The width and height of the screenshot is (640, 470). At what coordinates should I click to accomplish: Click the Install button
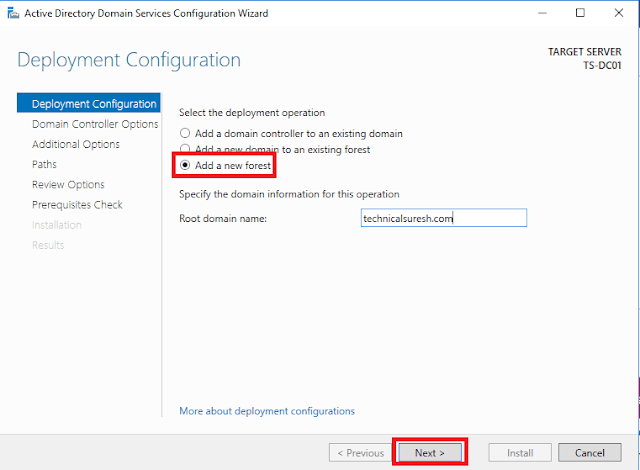pos(520,452)
